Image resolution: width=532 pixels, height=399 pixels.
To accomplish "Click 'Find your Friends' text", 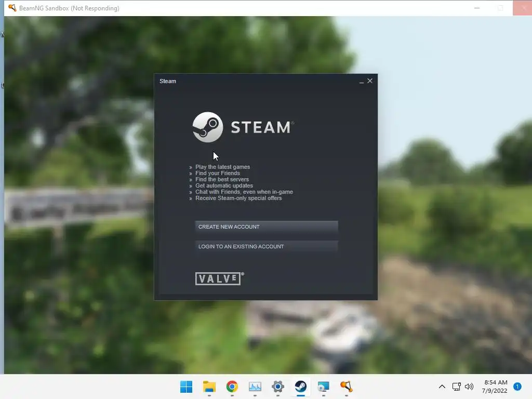I will click(218, 173).
